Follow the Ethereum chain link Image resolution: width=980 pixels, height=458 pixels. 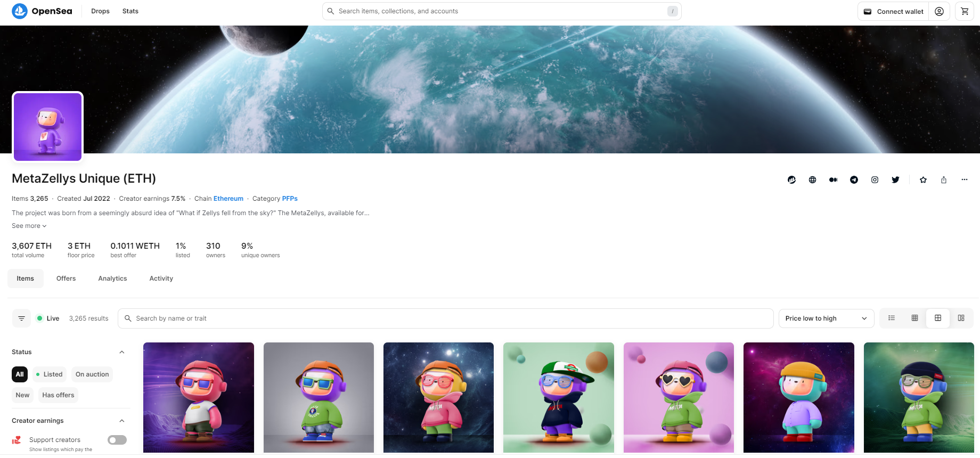pos(228,199)
